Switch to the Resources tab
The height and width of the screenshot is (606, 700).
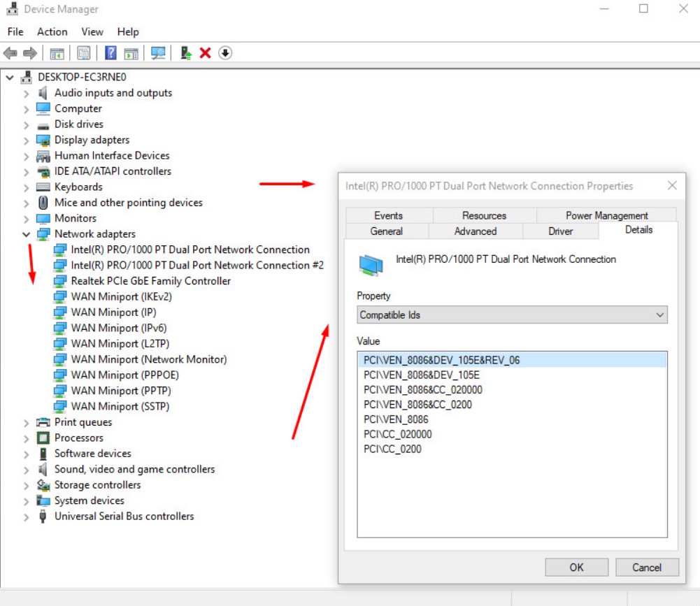tap(484, 215)
